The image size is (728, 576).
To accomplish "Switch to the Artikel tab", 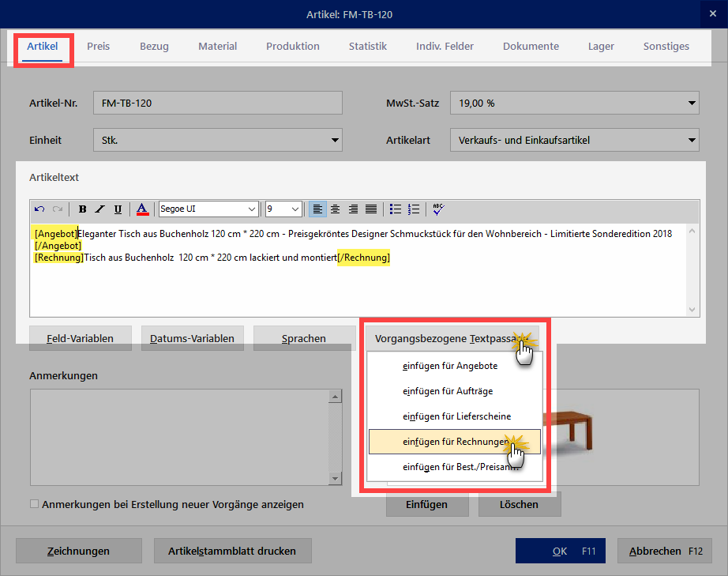I will 43,47.
